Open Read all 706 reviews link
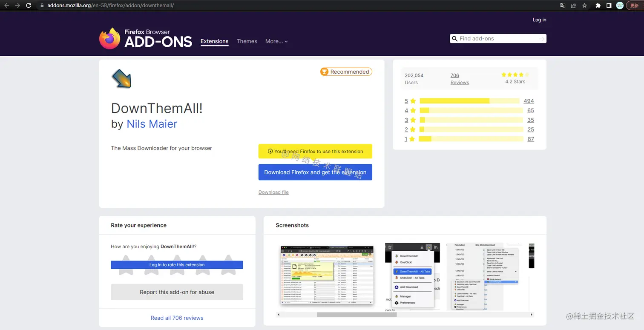The width and height of the screenshot is (644, 330). [177, 318]
